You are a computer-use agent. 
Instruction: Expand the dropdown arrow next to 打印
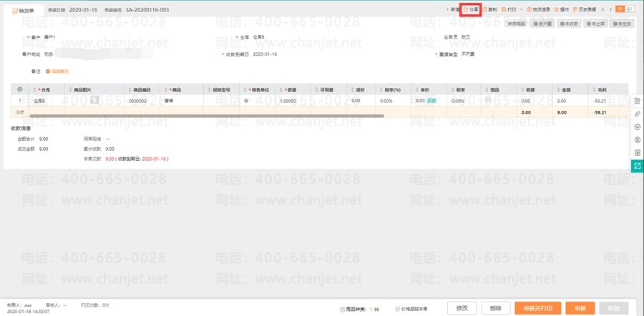click(x=521, y=9)
